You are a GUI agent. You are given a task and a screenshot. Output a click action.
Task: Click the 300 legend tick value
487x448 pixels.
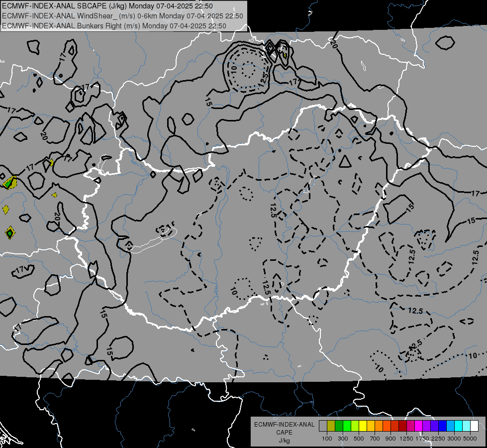tap(343, 439)
